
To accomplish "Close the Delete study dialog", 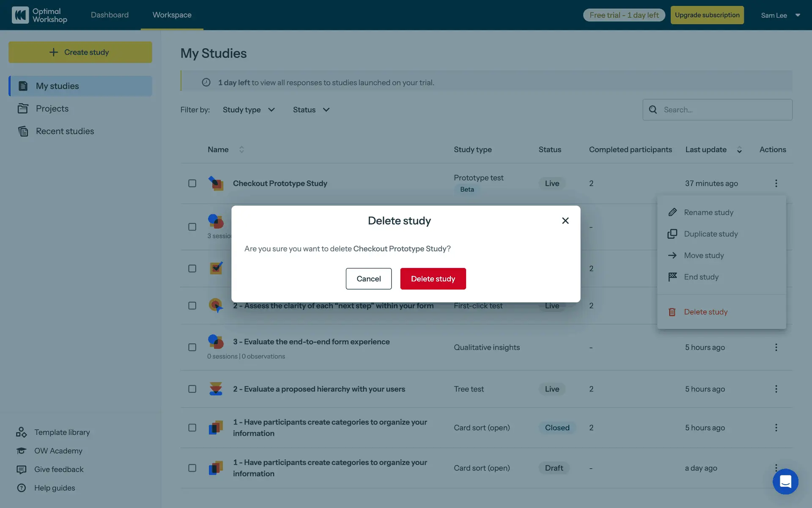I will click(x=565, y=221).
